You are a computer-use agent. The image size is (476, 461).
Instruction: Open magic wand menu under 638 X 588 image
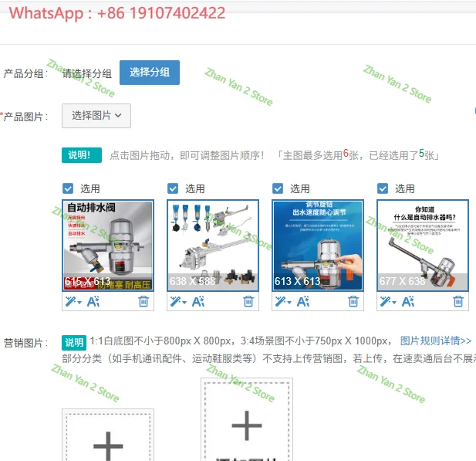[x=178, y=302]
